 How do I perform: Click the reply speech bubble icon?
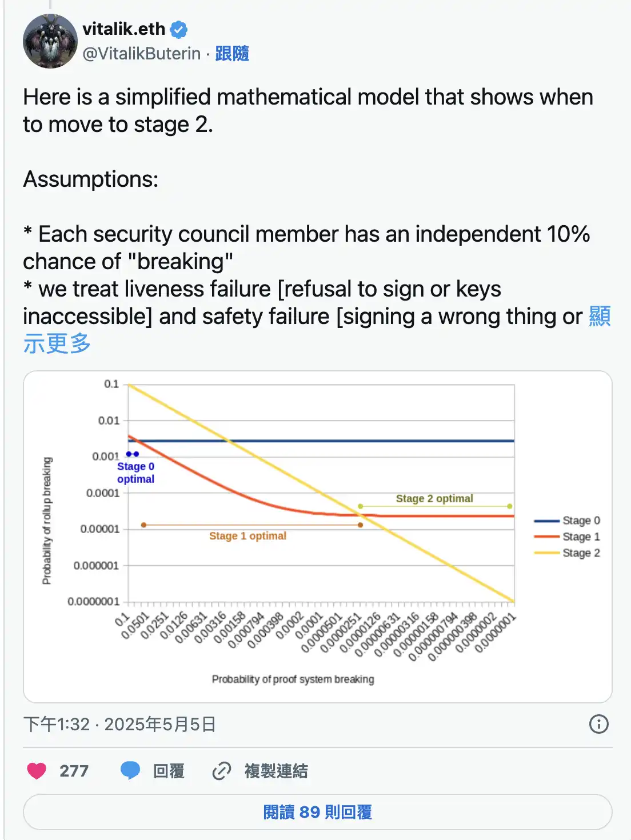pos(130,770)
